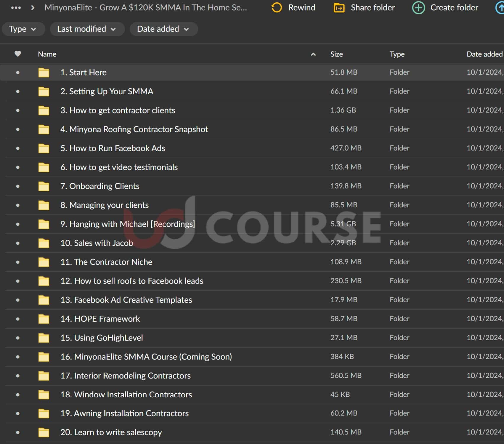
Task: Toggle favorite dot for 15. Using GoHighLevel
Action: pos(18,338)
